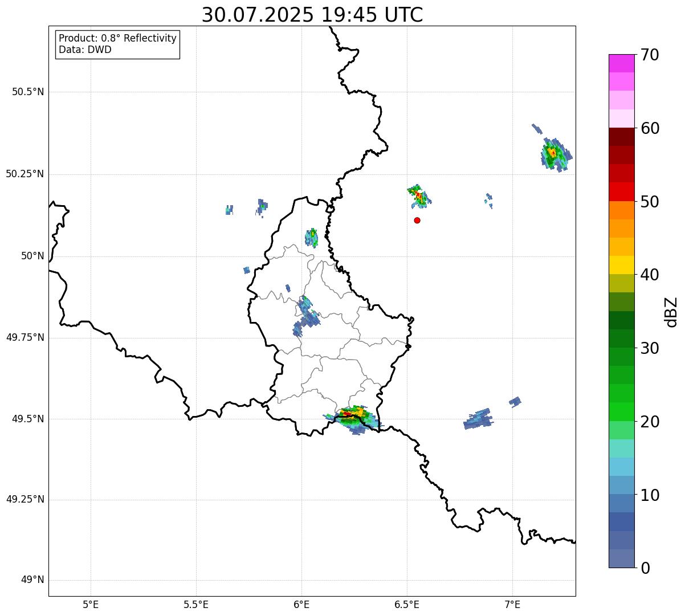The width and height of the screenshot is (685, 616).
Task: Click the red location marker dot
Action: pyautogui.click(x=417, y=220)
